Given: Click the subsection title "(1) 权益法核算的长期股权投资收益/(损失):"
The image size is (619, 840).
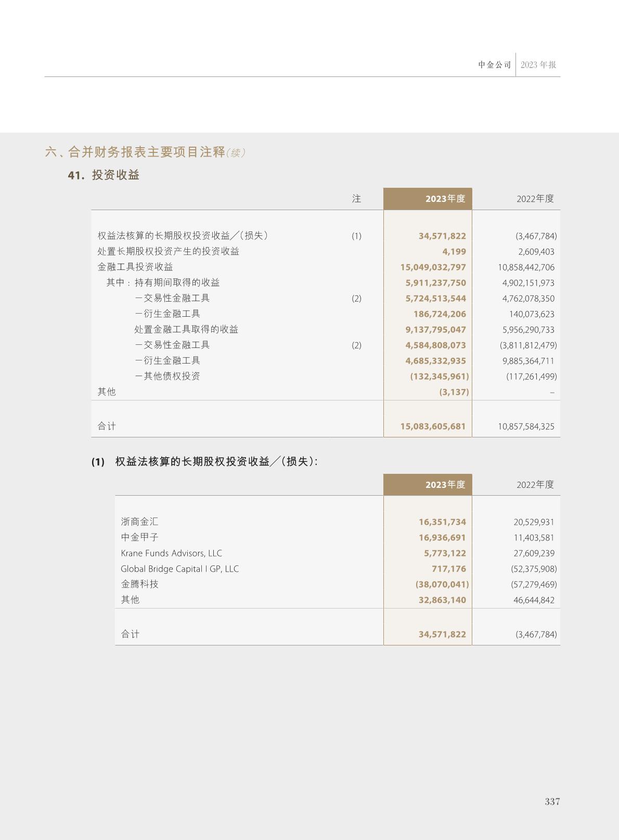Looking at the screenshot, I should click(x=204, y=462).
